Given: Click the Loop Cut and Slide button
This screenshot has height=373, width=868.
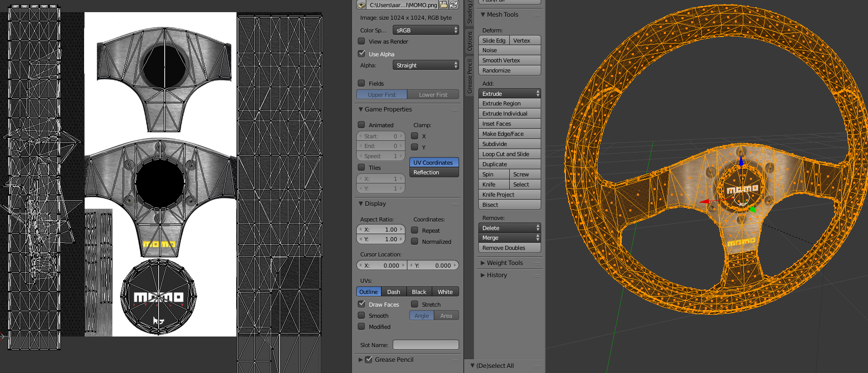Looking at the screenshot, I should point(510,154).
